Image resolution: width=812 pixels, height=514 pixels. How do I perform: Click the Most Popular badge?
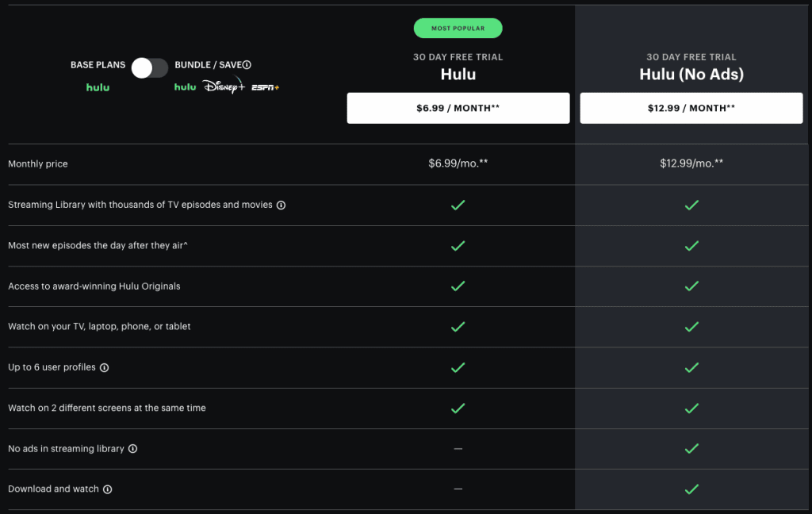pos(458,28)
